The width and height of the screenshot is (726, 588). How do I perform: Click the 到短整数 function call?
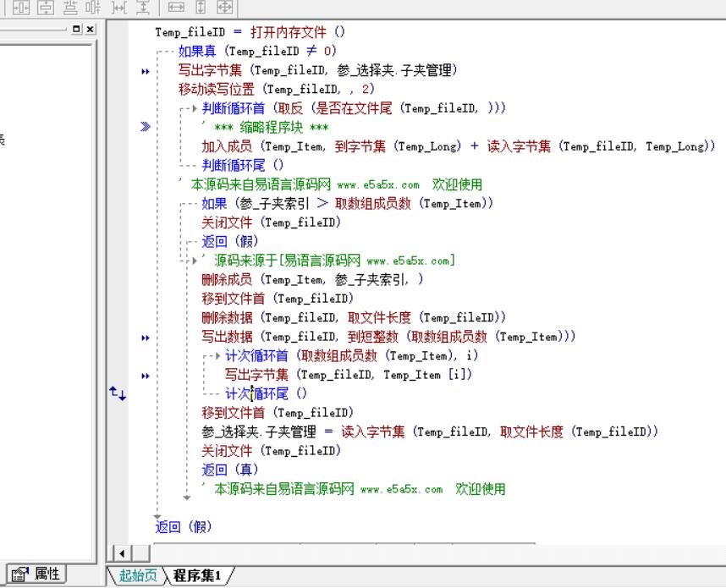tap(372, 337)
